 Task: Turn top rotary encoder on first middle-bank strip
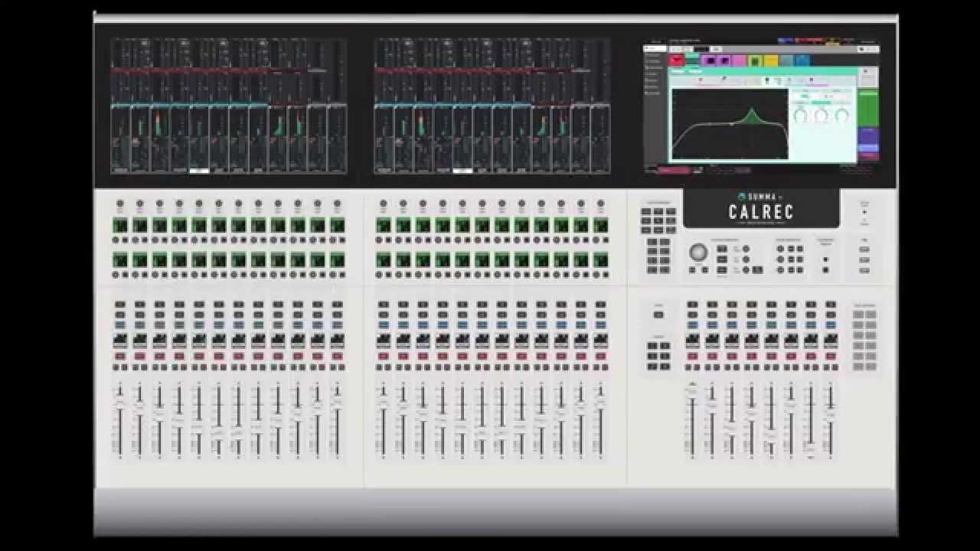[x=384, y=204]
